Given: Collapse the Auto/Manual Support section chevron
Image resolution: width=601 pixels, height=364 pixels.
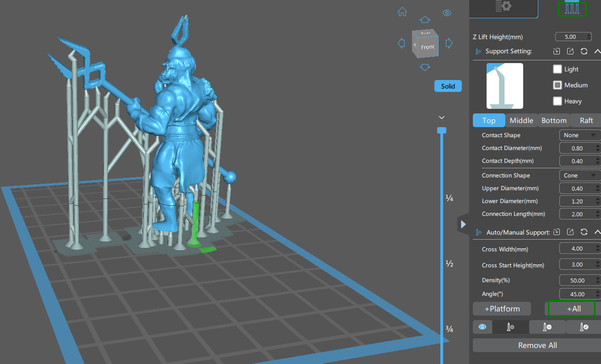Looking at the screenshot, I should [597, 232].
